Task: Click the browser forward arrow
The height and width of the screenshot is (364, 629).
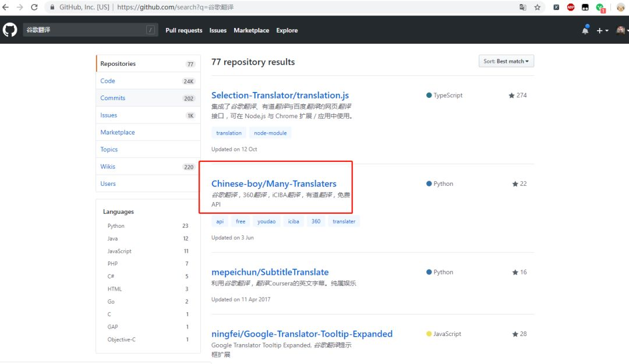Action: tap(20, 7)
